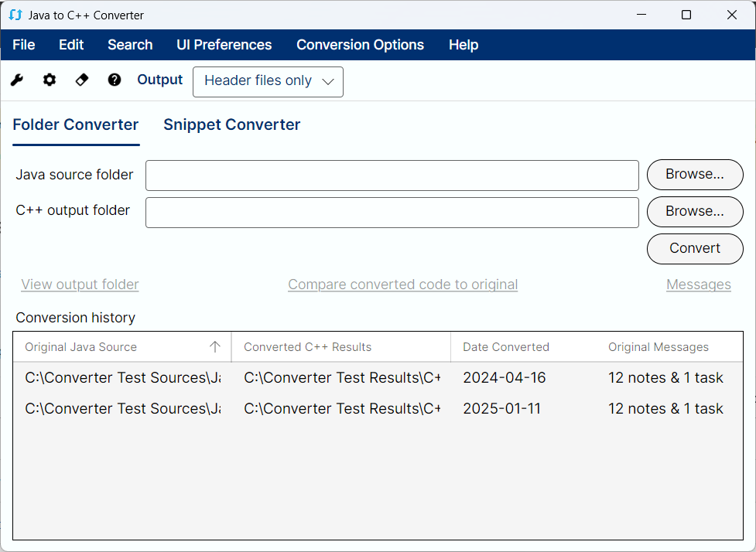Click Browse for Java source folder

[695, 175]
